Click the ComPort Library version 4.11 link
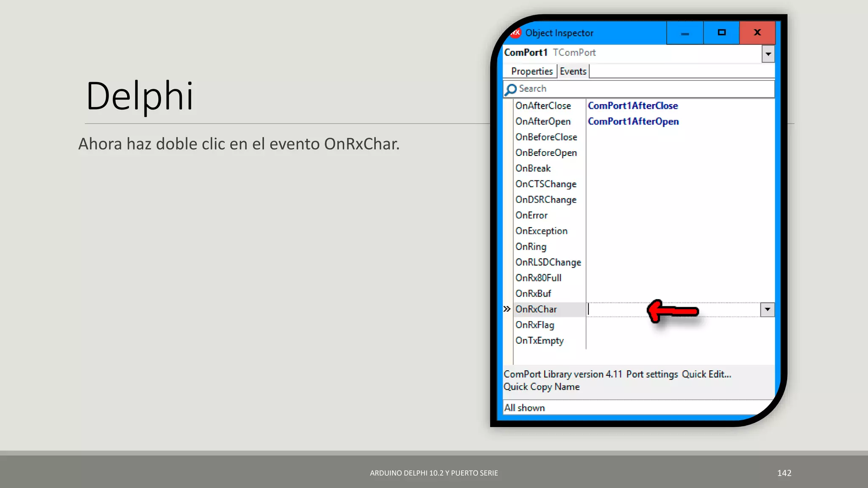The image size is (868, 488). [x=563, y=374]
